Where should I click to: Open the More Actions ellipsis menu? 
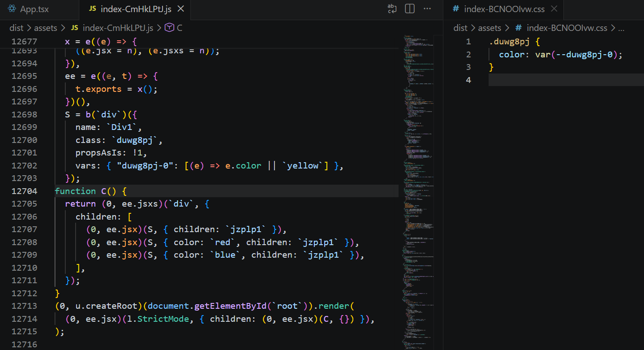(x=427, y=9)
